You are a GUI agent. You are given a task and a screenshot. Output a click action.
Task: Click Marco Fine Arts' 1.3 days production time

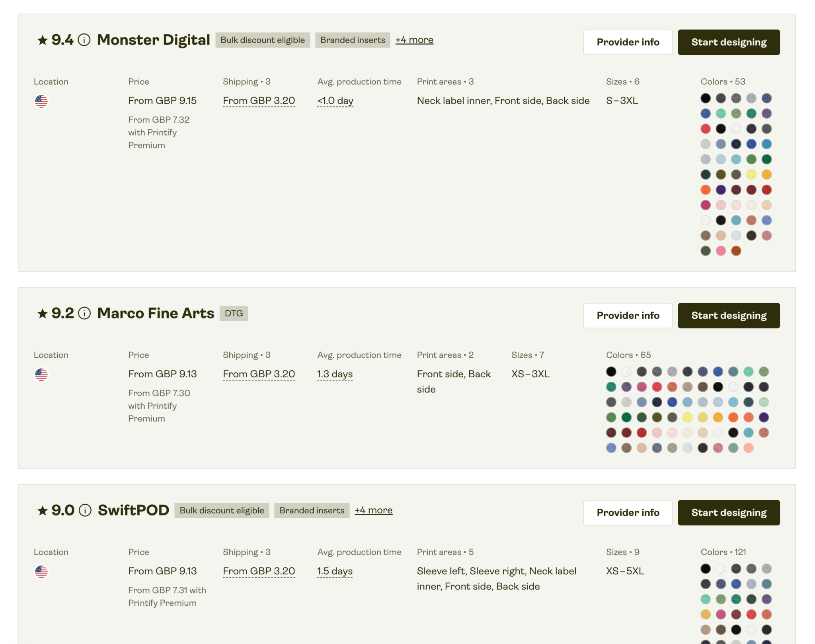point(334,374)
